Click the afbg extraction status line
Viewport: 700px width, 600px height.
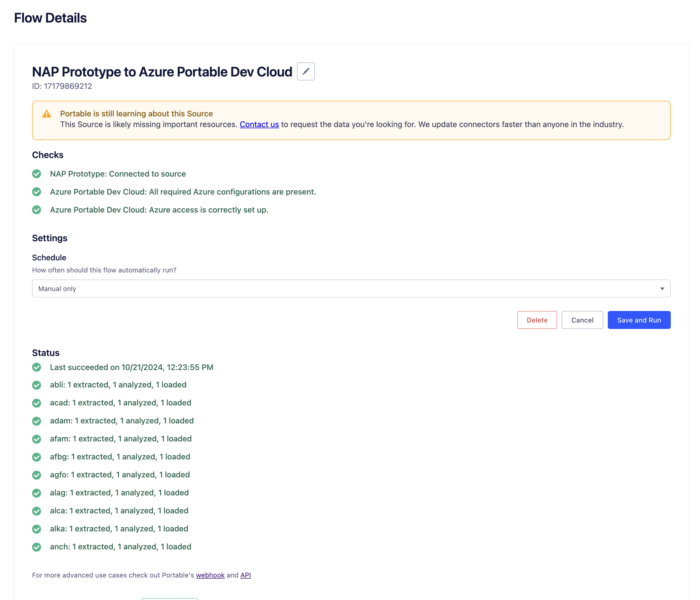click(120, 457)
